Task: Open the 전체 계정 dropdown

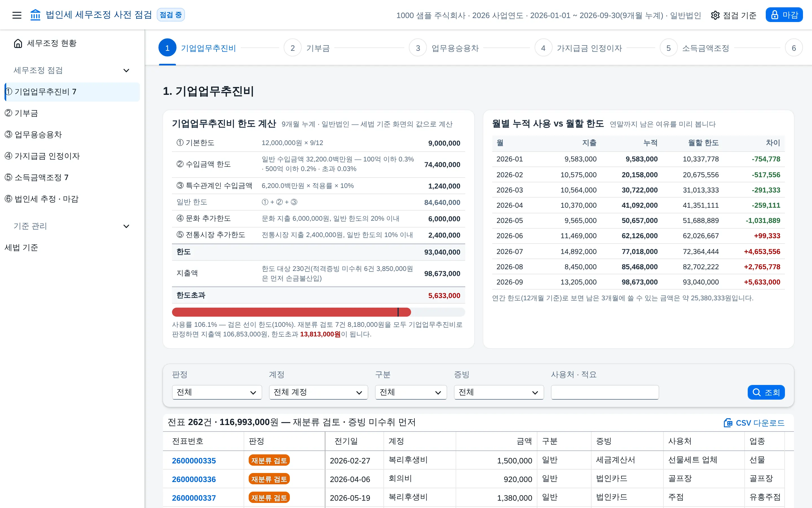Action: coord(318,392)
